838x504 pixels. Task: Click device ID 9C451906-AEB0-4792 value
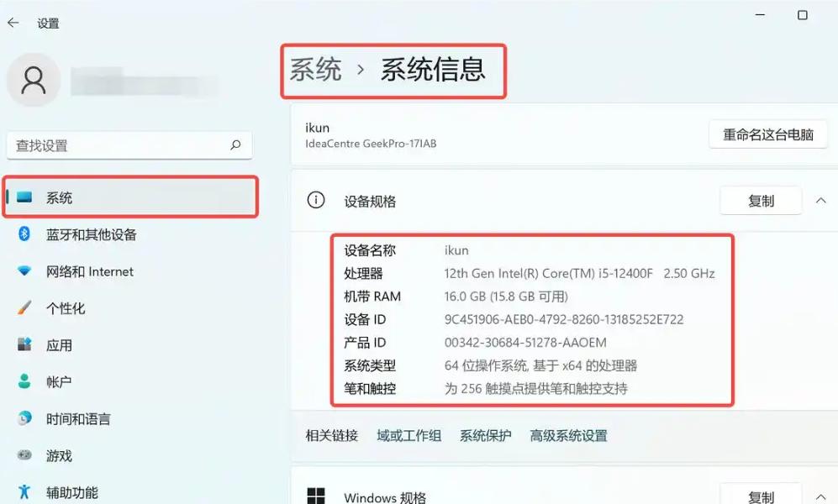[564, 319]
